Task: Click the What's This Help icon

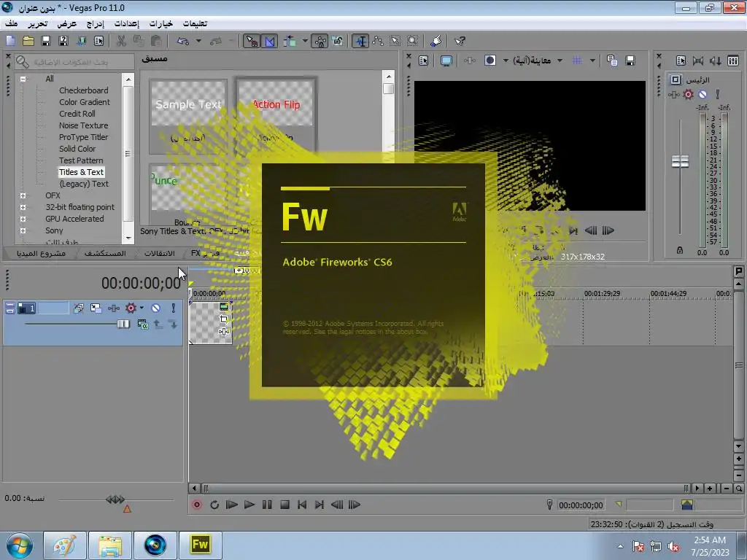Action: (460, 42)
